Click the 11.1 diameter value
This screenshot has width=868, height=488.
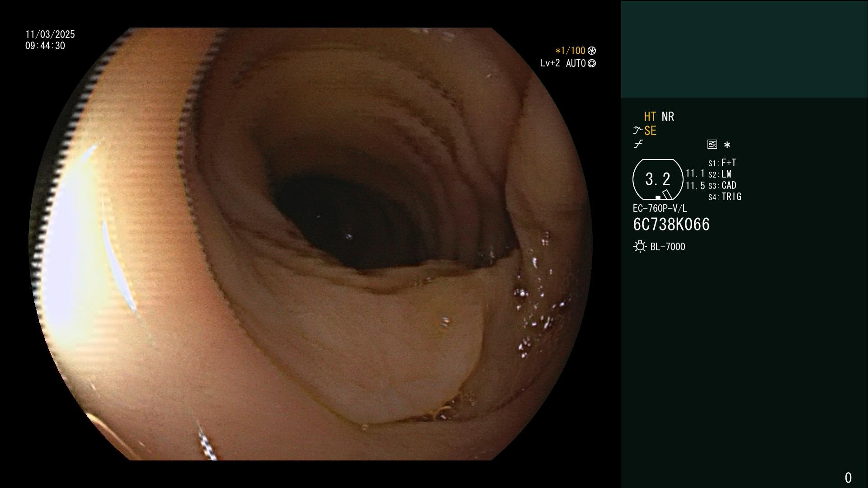[695, 174]
